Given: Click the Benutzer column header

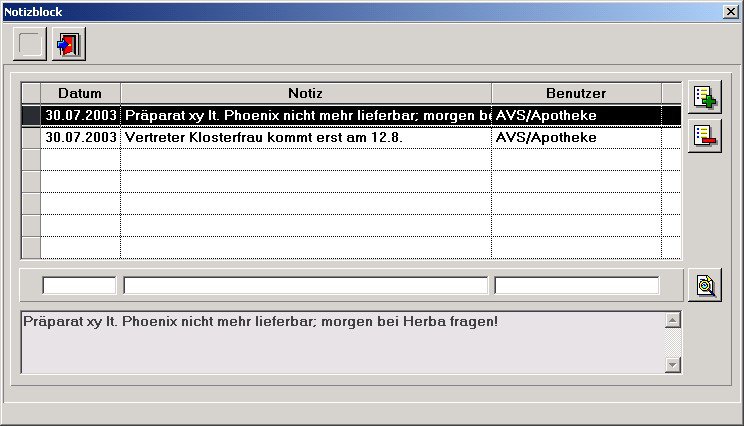Looking at the screenshot, I should click(x=575, y=93).
